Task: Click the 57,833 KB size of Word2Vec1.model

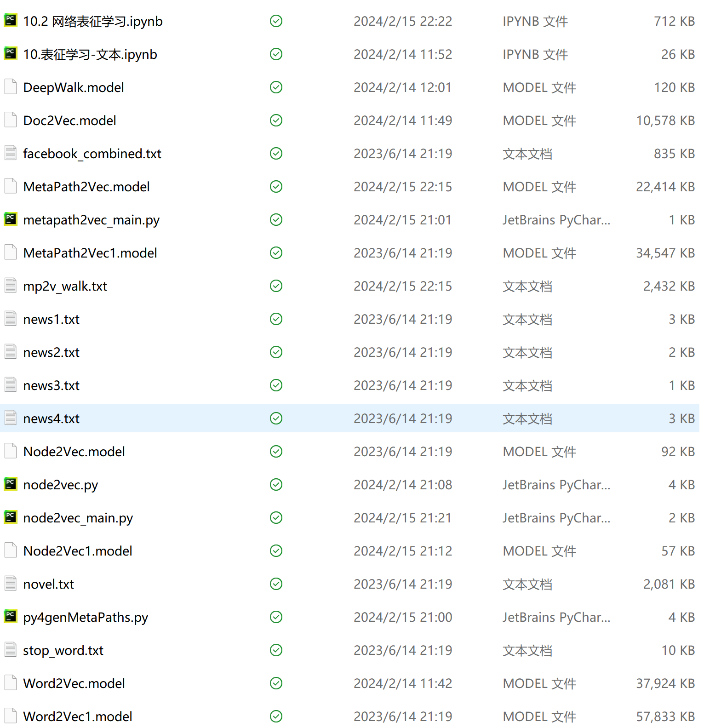Action: 665,717
